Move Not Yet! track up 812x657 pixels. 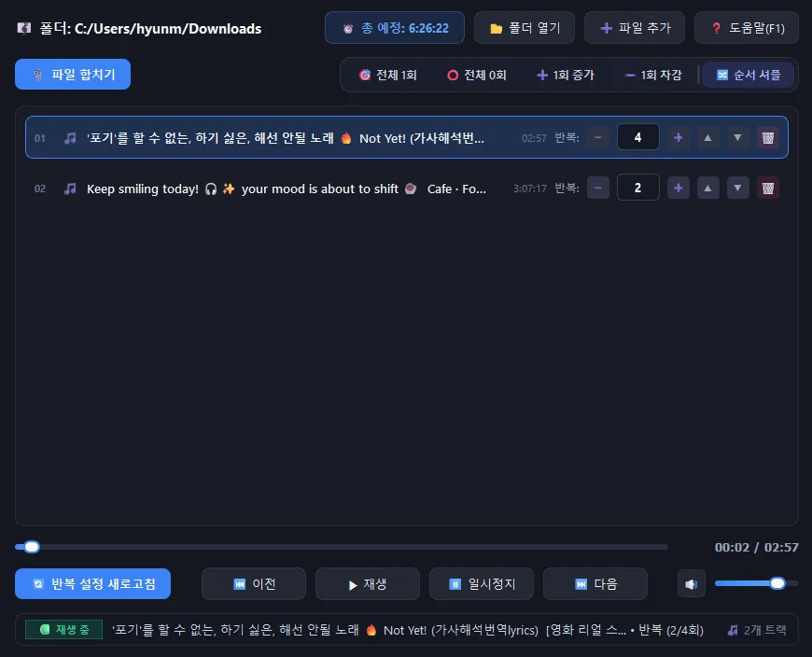[707, 138]
